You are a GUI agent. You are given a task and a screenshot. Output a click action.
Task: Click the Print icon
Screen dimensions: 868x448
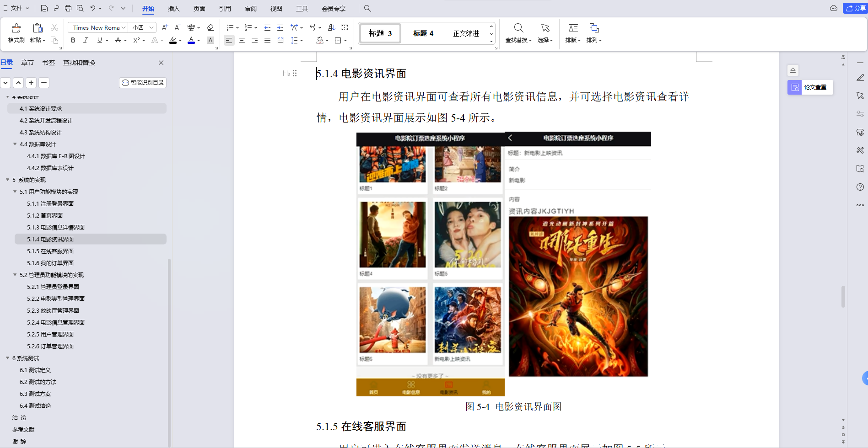coord(68,8)
